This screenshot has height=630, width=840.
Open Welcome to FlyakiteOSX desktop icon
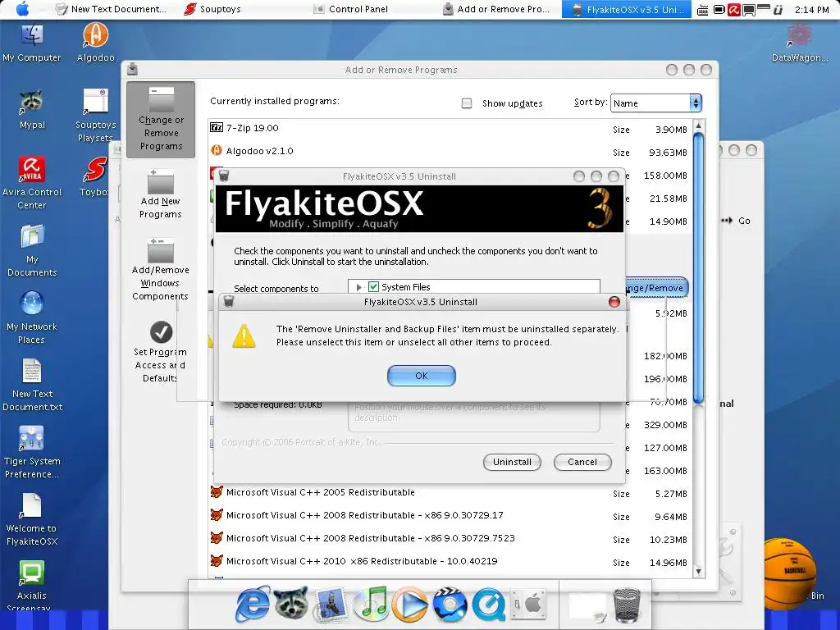click(x=32, y=519)
